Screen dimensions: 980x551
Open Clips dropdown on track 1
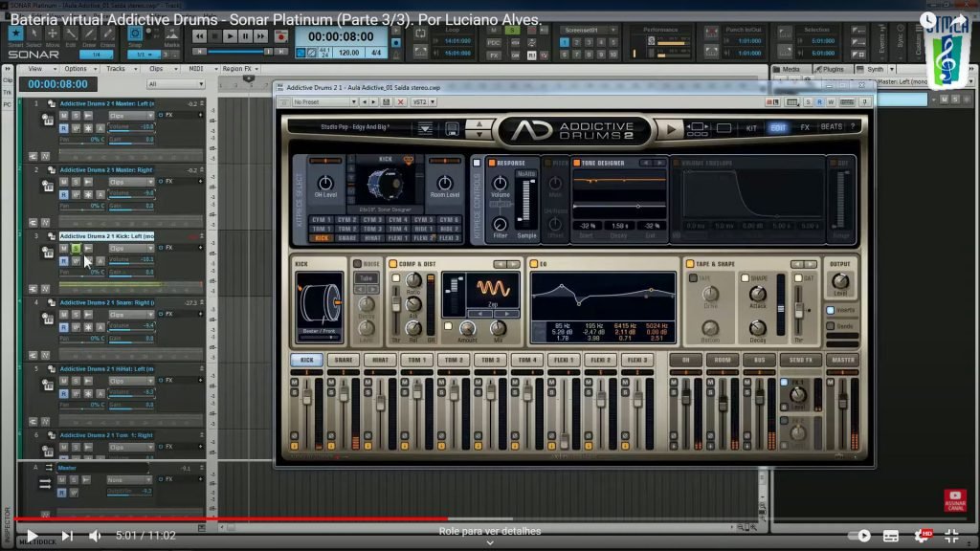coord(130,116)
